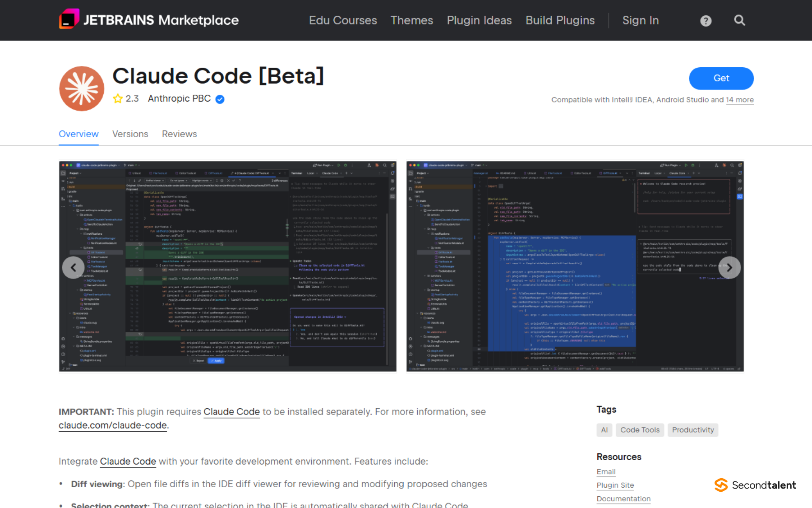Open the help question mark icon
Viewport: 812px width, 508px height.
[x=706, y=21]
